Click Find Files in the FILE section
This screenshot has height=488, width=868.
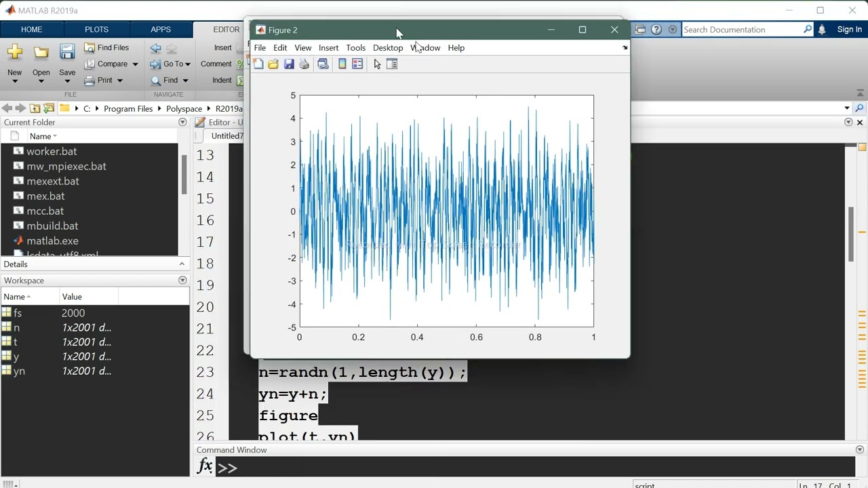[106, 47]
